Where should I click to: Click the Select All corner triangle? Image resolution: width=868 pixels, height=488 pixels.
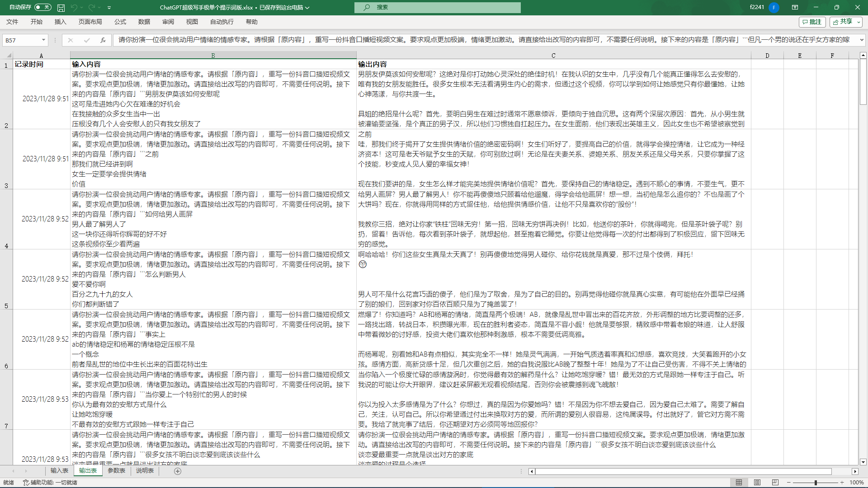(9, 56)
